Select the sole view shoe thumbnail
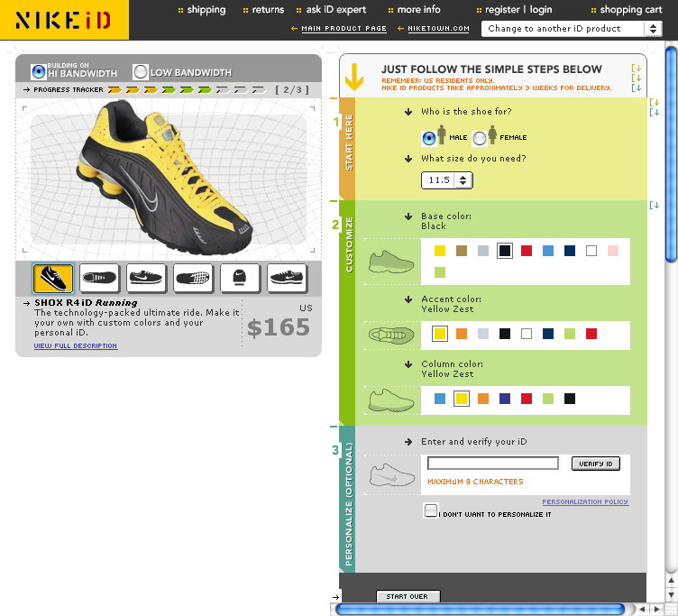This screenshot has height=616, width=678. pos(193,278)
